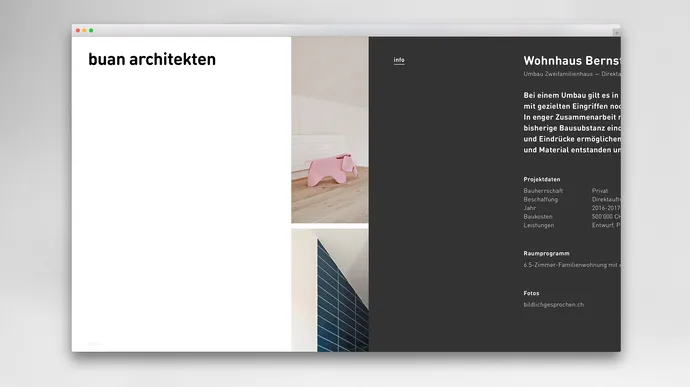This screenshot has width=690, height=387.
Task: Click the Jahr label
Action: 529,208
